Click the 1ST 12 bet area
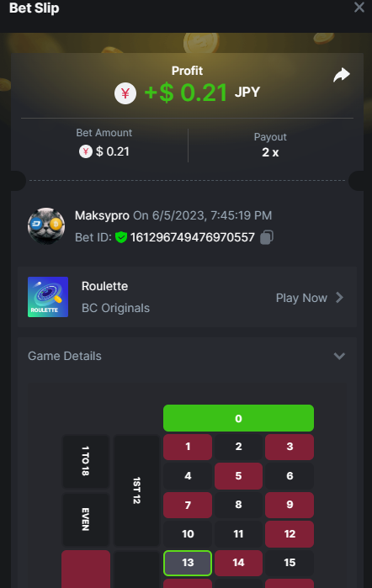Screen dimensions: 372x588 coord(136,490)
